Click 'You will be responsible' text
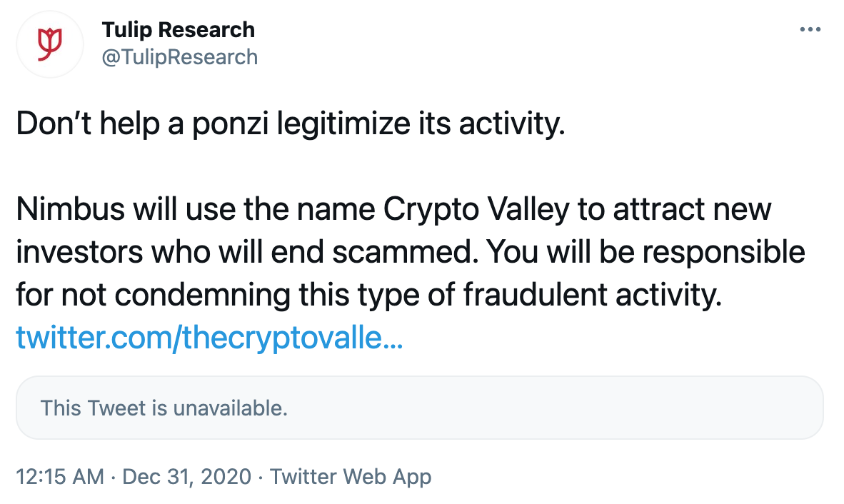The height and width of the screenshot is (504, 844). [645, 252]
